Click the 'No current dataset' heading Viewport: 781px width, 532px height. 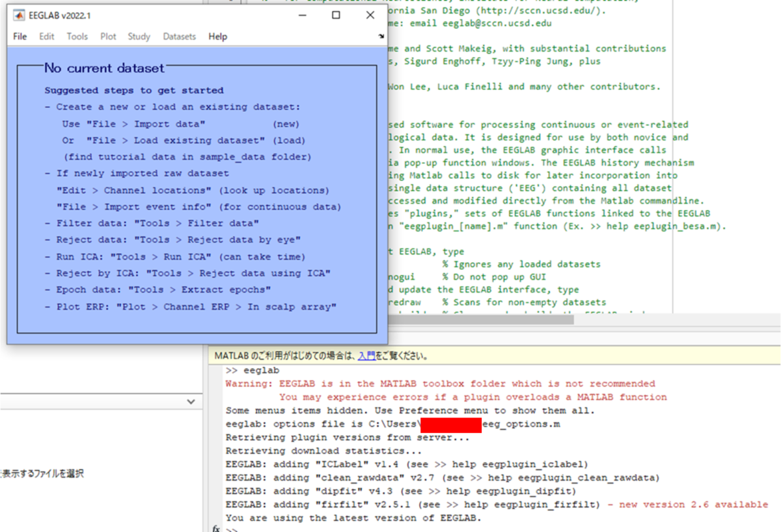pos(105,68)
